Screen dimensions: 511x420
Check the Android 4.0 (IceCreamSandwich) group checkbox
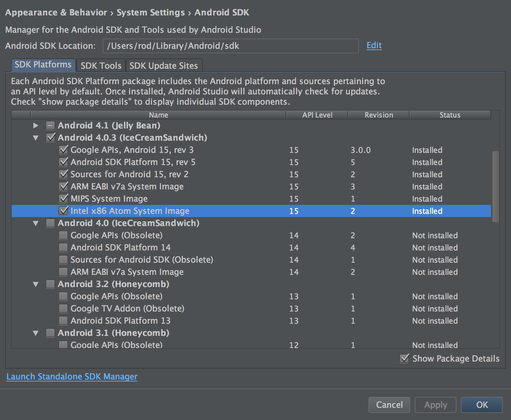pyautogui.click(x=50, y=223)
